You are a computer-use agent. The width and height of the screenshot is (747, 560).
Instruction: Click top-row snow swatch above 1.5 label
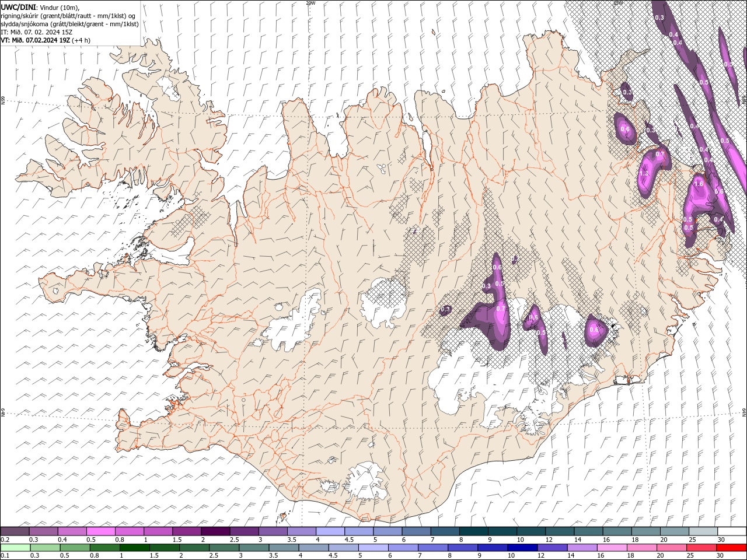(186, 531)
